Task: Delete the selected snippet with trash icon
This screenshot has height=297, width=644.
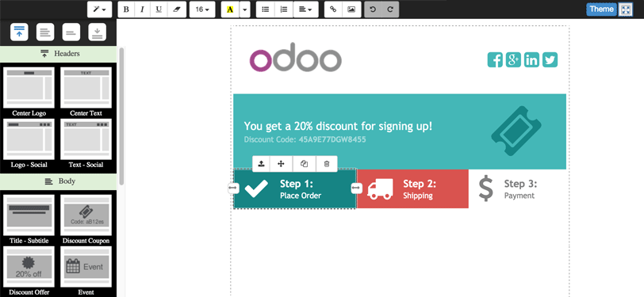Action: 327,164
